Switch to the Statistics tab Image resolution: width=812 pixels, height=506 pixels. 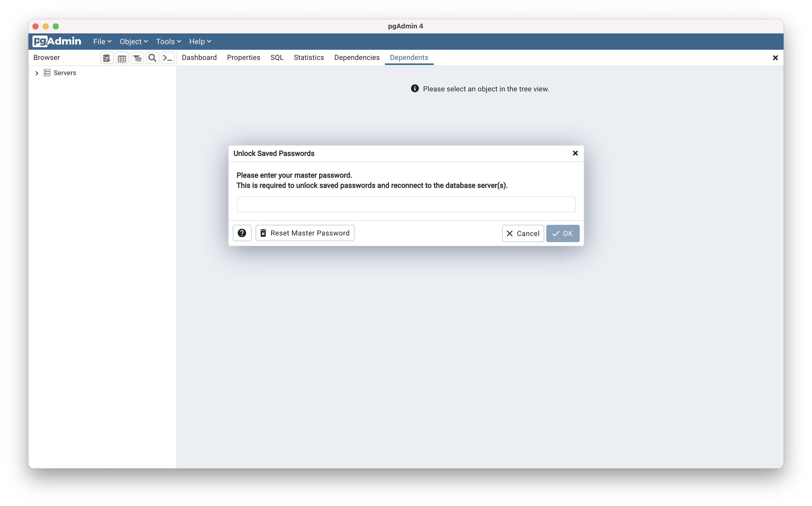[x=308, y=58]
